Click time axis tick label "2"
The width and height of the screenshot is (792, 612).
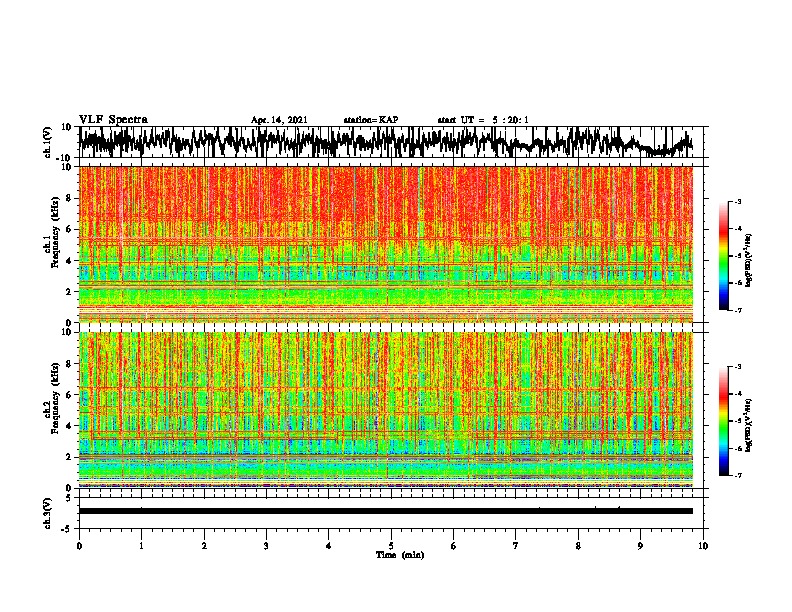tap(204, 546)
